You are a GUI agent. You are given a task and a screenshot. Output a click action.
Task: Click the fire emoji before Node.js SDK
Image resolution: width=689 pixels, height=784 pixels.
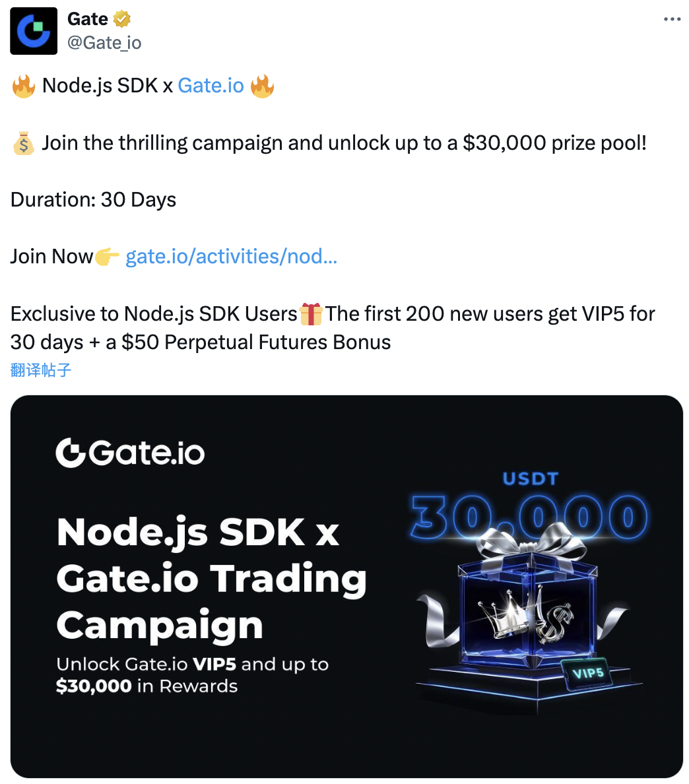click(23, 86)
